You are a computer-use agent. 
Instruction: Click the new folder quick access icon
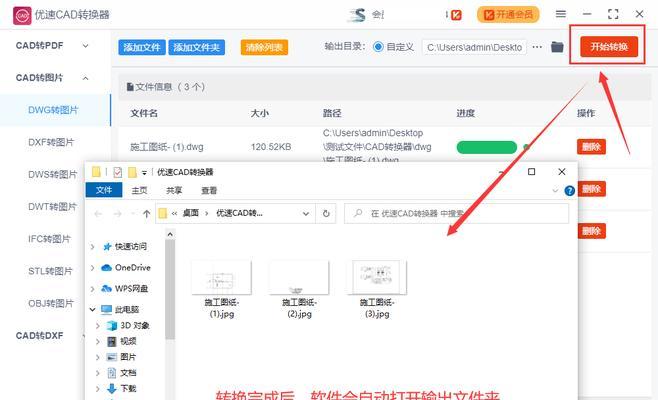coord(132,172)
